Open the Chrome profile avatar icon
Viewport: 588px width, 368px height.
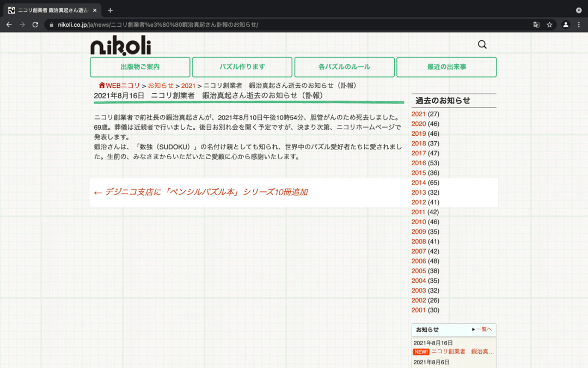[566, 25]
